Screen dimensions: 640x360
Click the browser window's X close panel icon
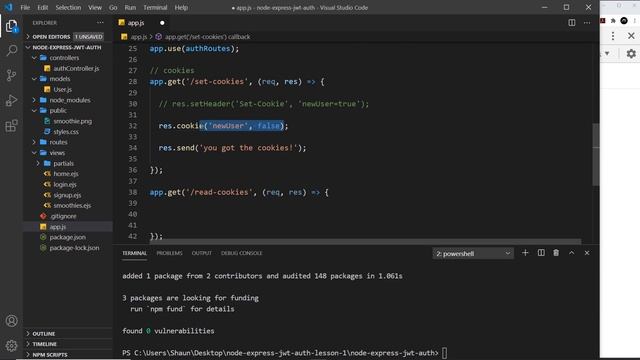point(631,36)
